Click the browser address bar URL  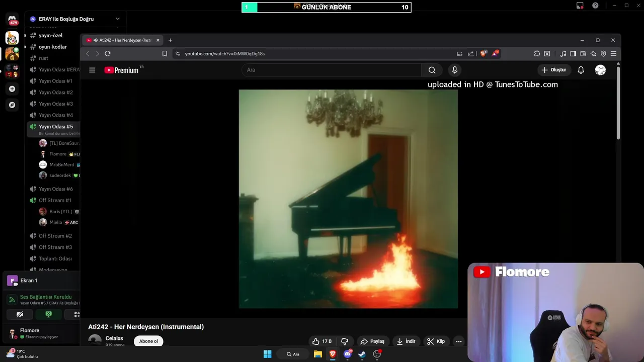(224, 53)
